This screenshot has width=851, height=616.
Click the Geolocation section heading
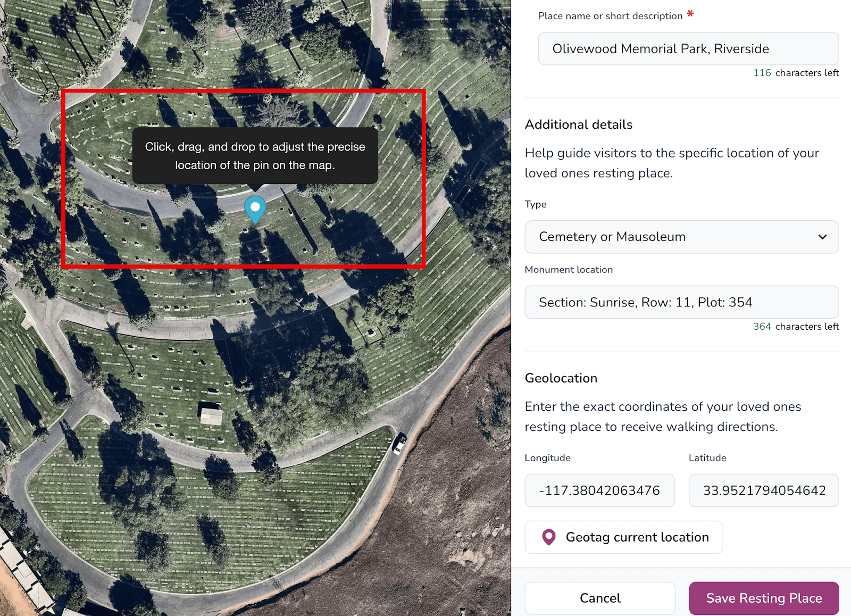point(561,378)
